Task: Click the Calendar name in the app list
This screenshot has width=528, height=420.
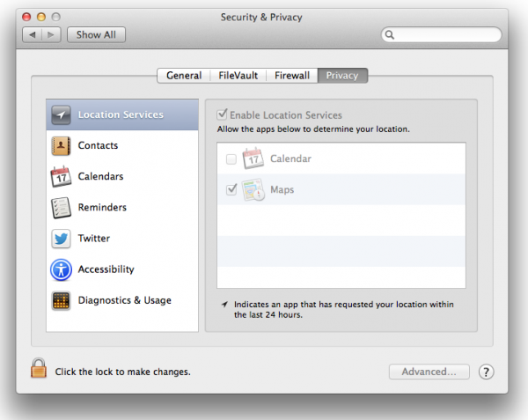Action: coord(290,158)
